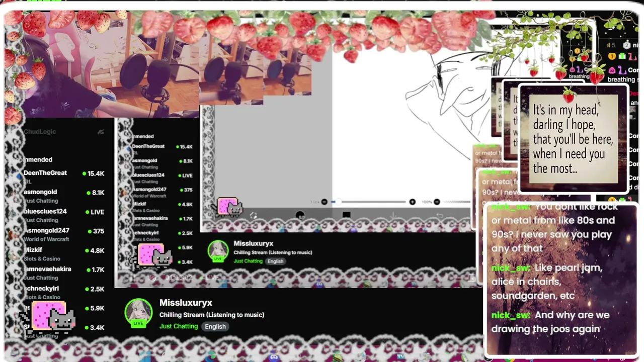Click "World of Warcraft" under Asmongold247, large sidebar

(46, 239)
